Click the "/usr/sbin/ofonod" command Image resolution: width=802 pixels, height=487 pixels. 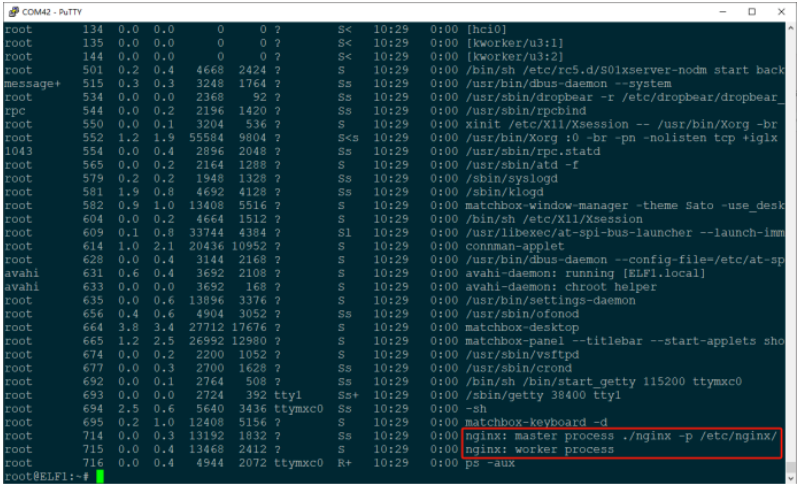click(522, 314)
